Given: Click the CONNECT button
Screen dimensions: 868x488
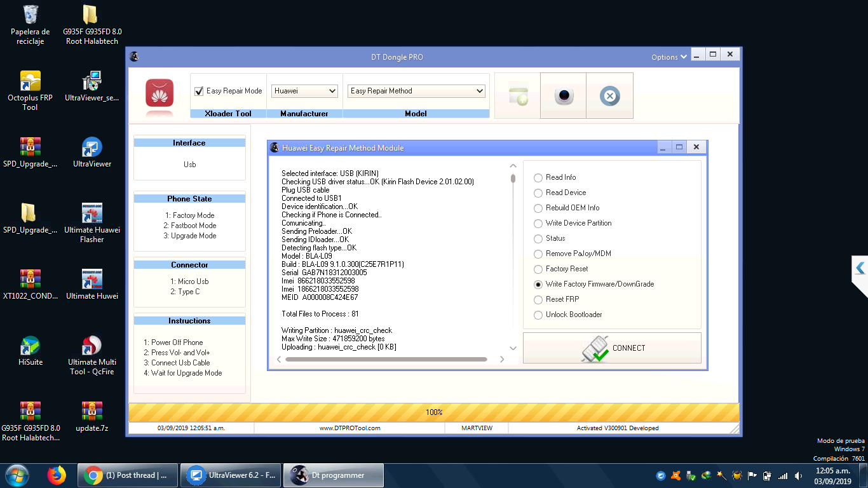Looking at the screenshot, I should click(x=612, y=348).
